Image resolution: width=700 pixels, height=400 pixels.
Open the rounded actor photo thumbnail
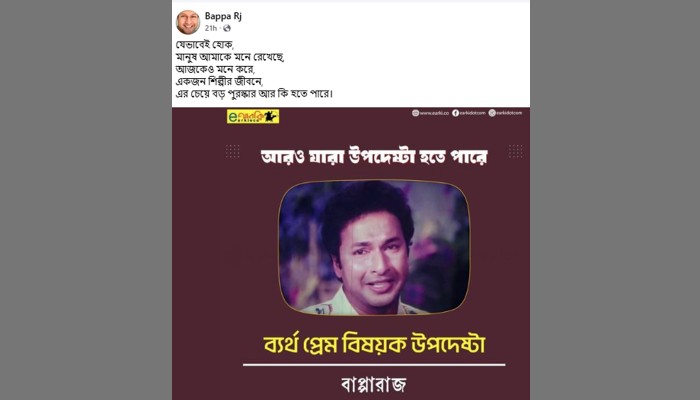pos(374,248)
